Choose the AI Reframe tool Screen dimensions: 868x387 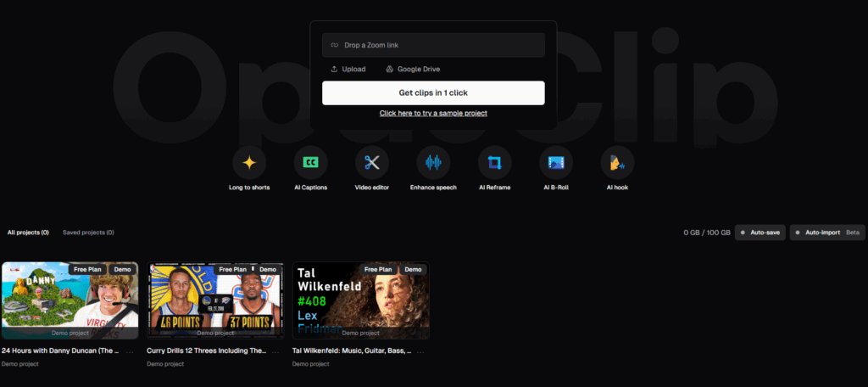494,162
